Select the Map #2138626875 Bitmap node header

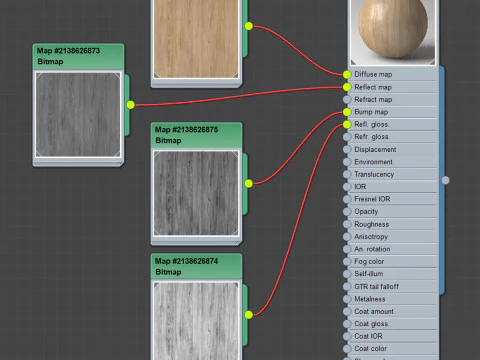click(x=196, y=135)
